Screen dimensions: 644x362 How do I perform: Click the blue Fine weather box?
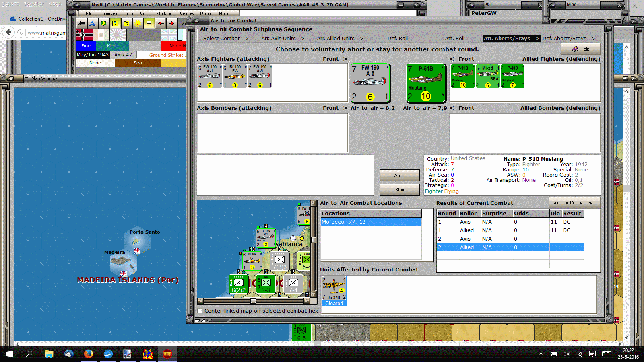[x=86, y=46]
